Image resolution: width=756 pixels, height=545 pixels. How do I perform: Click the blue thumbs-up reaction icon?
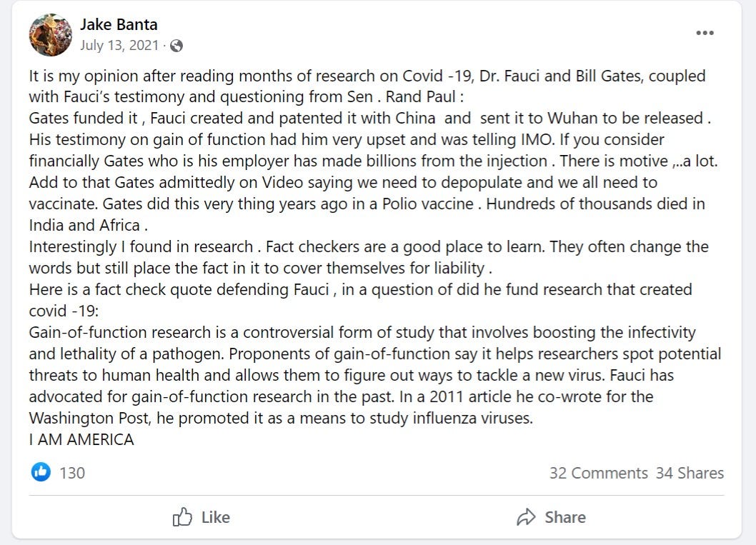tap(41, 473)
